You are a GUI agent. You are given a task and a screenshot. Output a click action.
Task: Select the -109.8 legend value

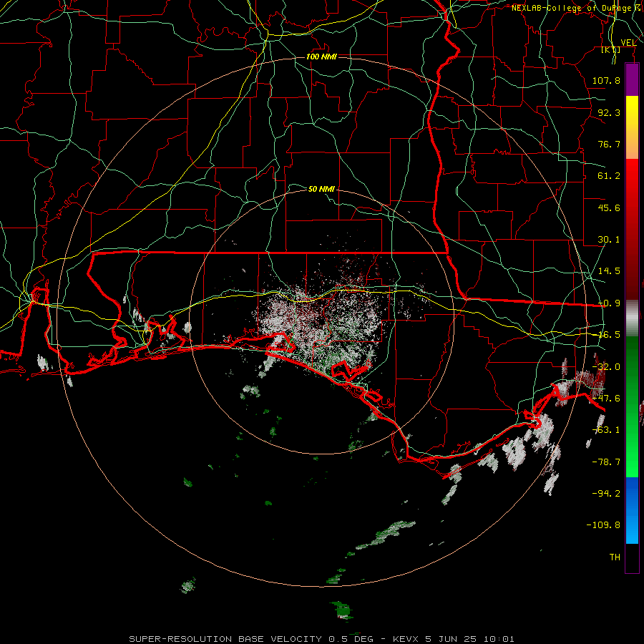[603, 525]
